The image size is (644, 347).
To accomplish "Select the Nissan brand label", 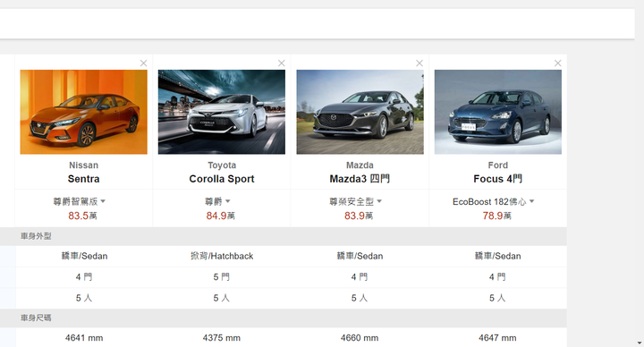I will pyautogui.click(x=84, y=165).
